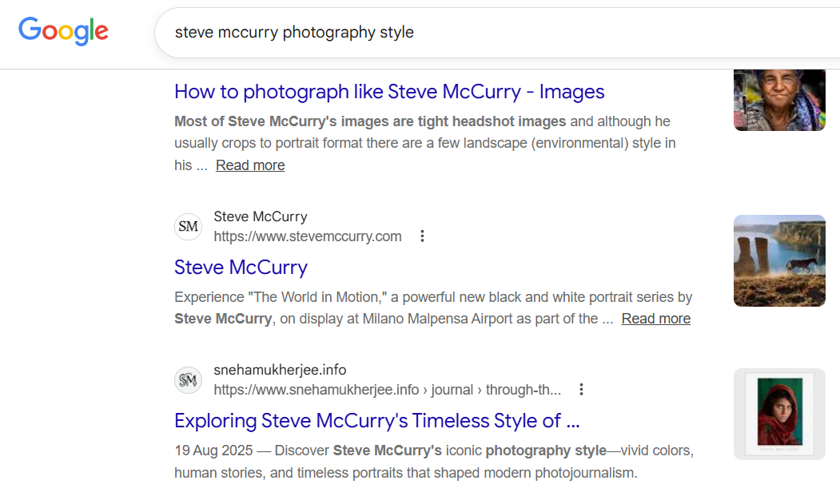Click the snehamukherjee.info journal breadcrumb URL
This screenshot has width=840, height=504.
pyautogui.click(x=387, y=390)
